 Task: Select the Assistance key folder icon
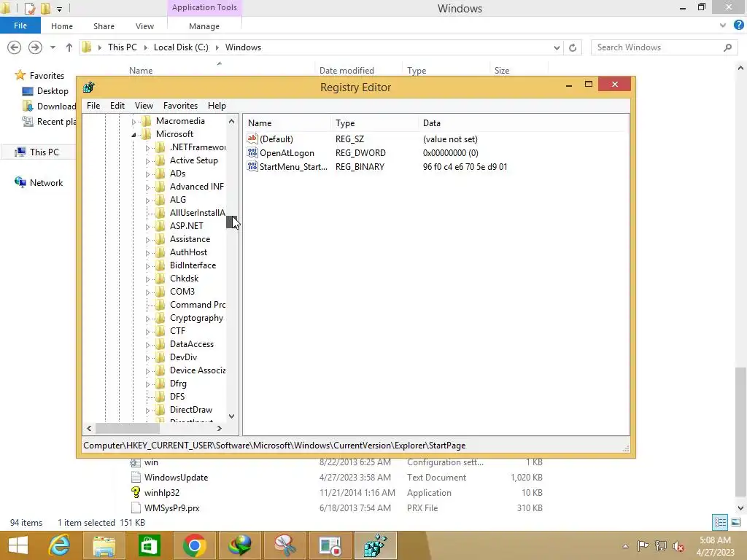coord(160,239)
